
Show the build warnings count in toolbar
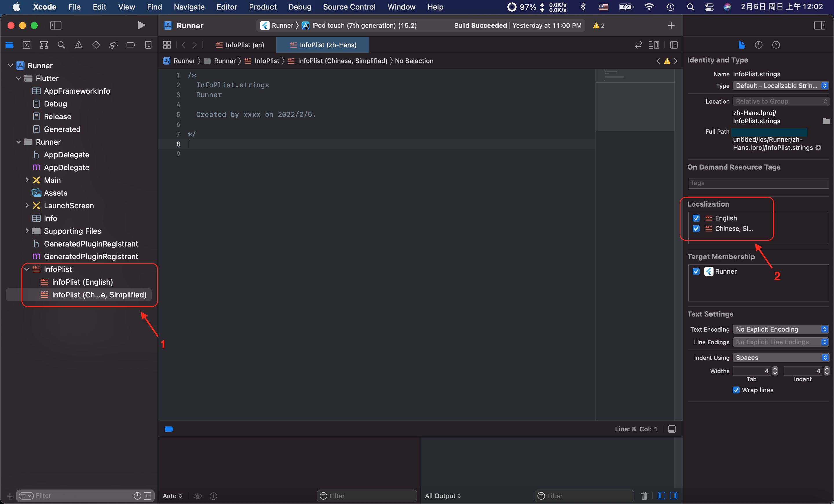click(x=599, y=25)
